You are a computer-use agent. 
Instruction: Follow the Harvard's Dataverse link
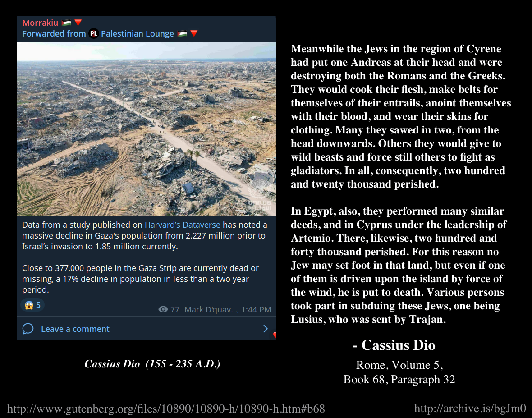(182, 225)
